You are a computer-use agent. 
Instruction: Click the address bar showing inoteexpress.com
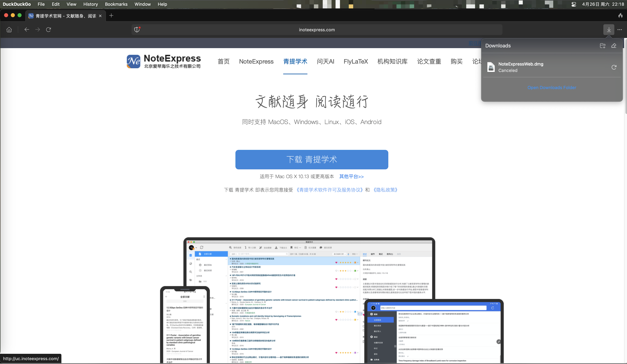pyautogui.click(x=317, y=30)
